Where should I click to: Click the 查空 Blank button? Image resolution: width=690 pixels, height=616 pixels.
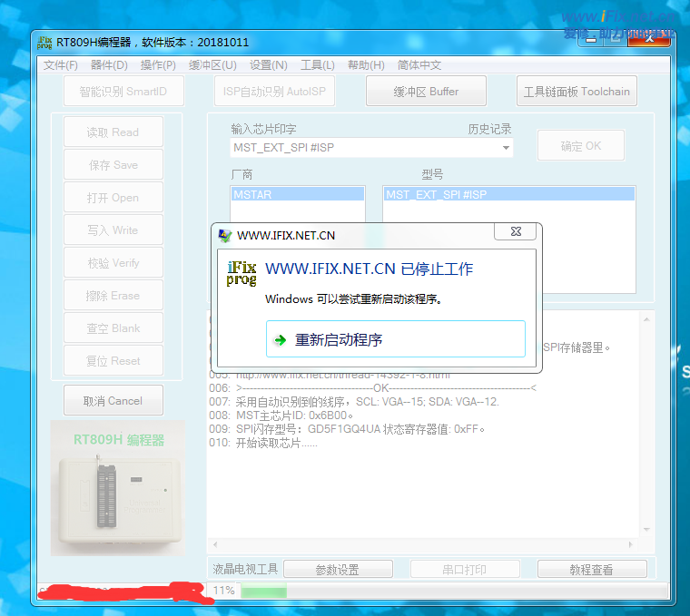[113, 328]
